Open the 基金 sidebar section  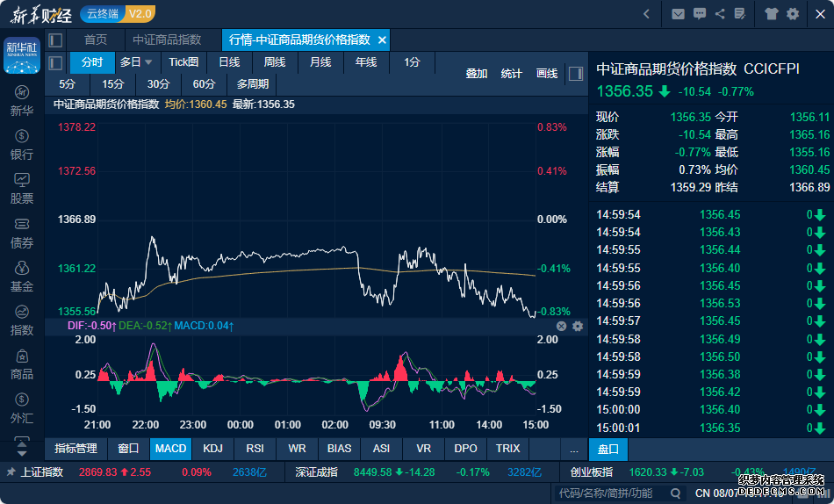coord(22,277)
